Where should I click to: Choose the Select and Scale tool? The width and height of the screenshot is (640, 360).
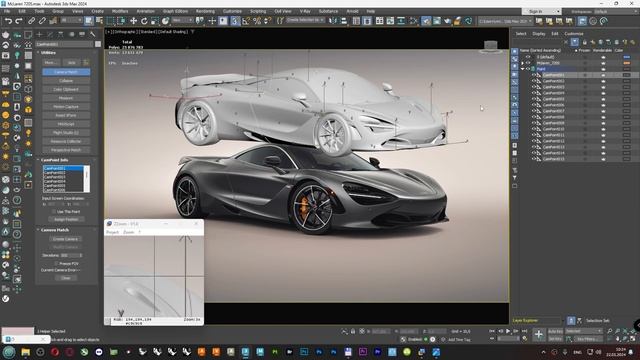[x=155, y=21]
